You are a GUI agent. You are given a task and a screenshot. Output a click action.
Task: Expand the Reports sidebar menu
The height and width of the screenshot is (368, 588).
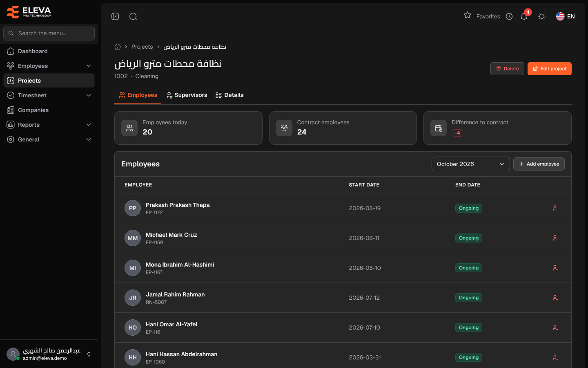[49, 125]
